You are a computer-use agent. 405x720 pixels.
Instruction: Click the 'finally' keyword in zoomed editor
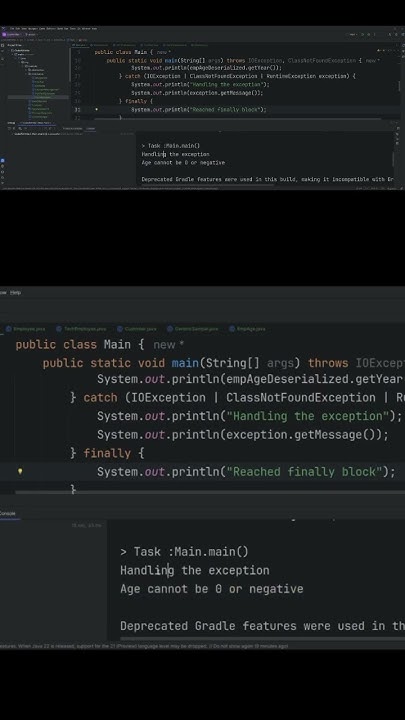click(x=107, y=453)
